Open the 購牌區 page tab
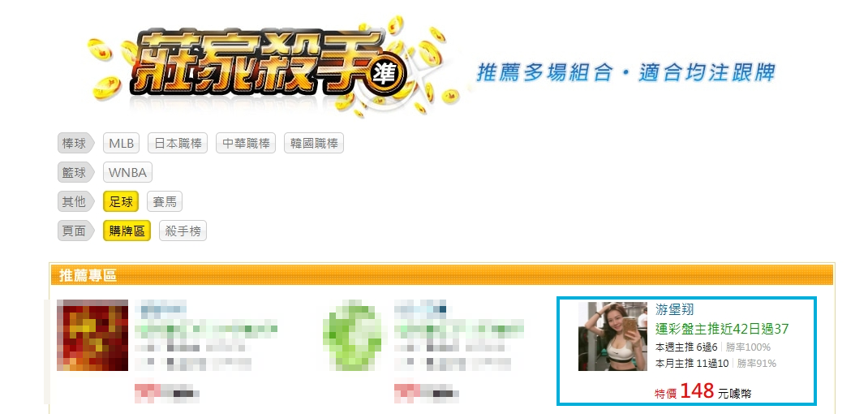 click(127, 231)
